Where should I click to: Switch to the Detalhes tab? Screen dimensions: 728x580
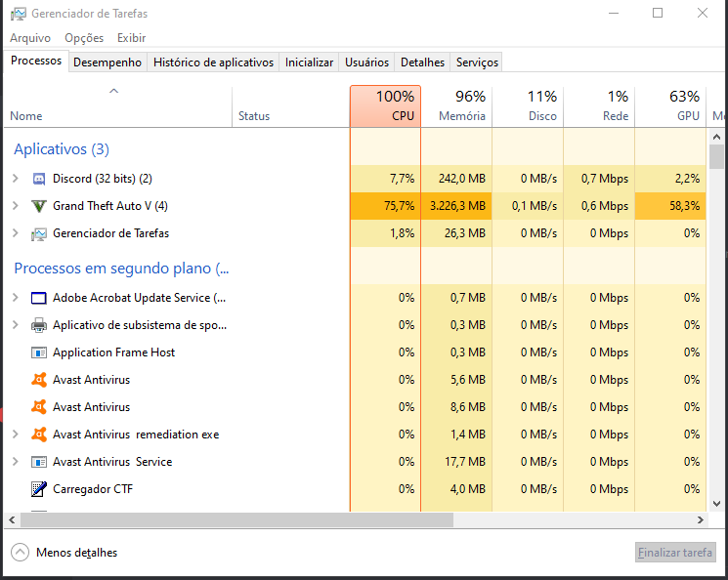[422, 62]
